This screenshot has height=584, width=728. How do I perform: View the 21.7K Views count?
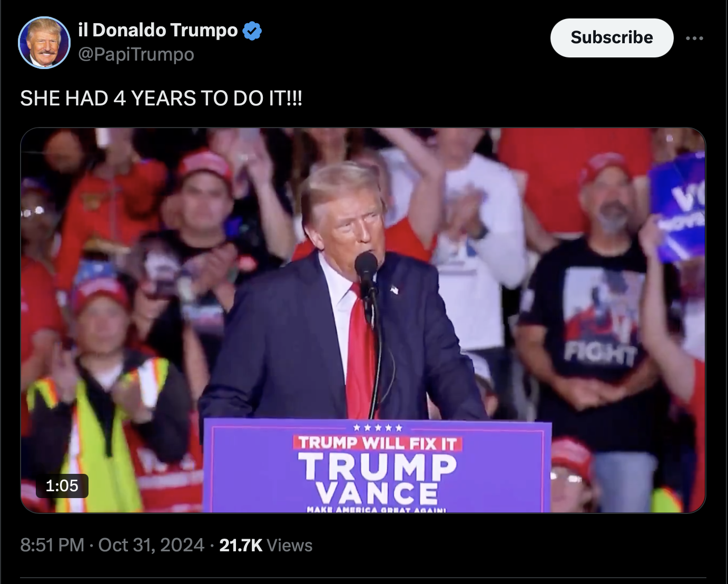coord(266,545)
